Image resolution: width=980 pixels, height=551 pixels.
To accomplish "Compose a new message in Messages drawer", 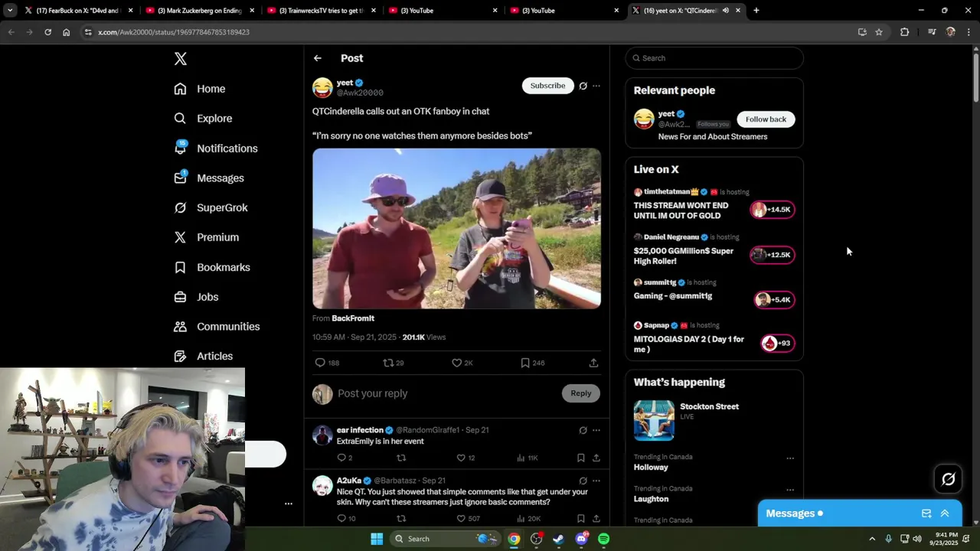I will pos(926,514).
